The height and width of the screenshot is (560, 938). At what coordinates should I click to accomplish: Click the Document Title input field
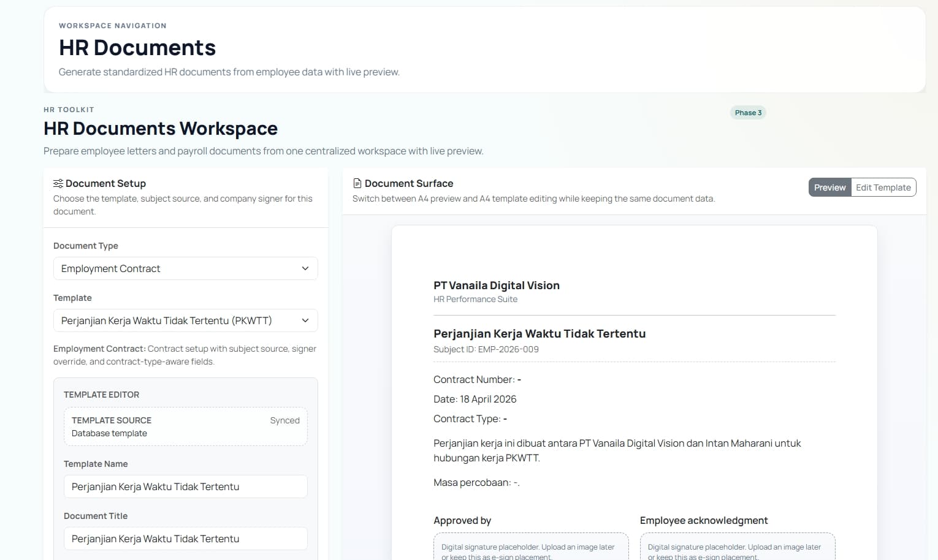[186, 539]
